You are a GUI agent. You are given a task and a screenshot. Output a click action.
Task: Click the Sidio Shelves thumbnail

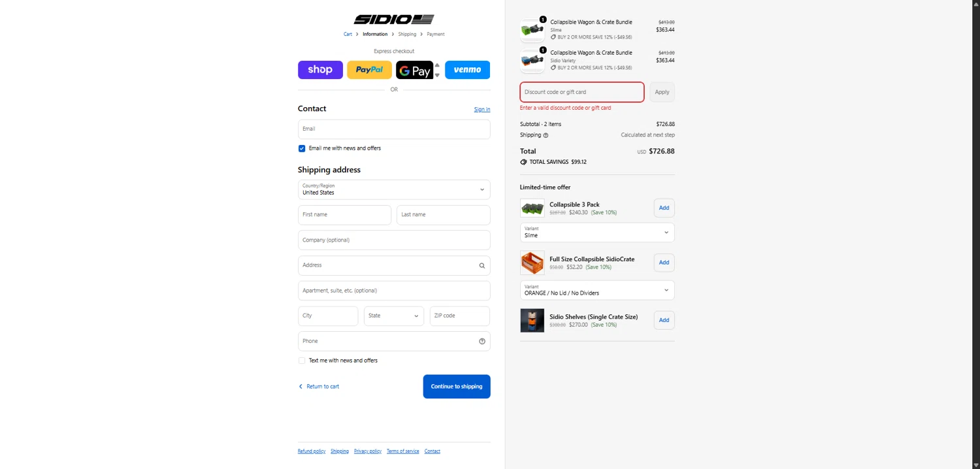tap(532, 321)
